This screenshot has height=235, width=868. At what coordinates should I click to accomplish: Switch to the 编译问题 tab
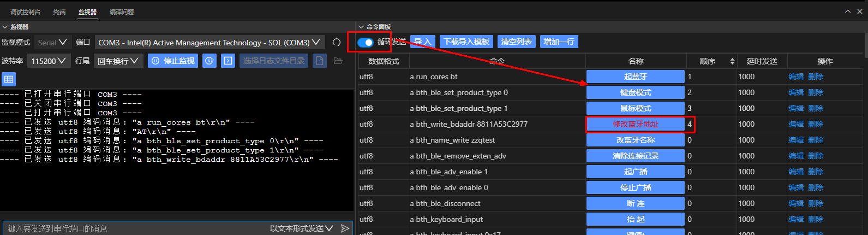tap(122, 11)
